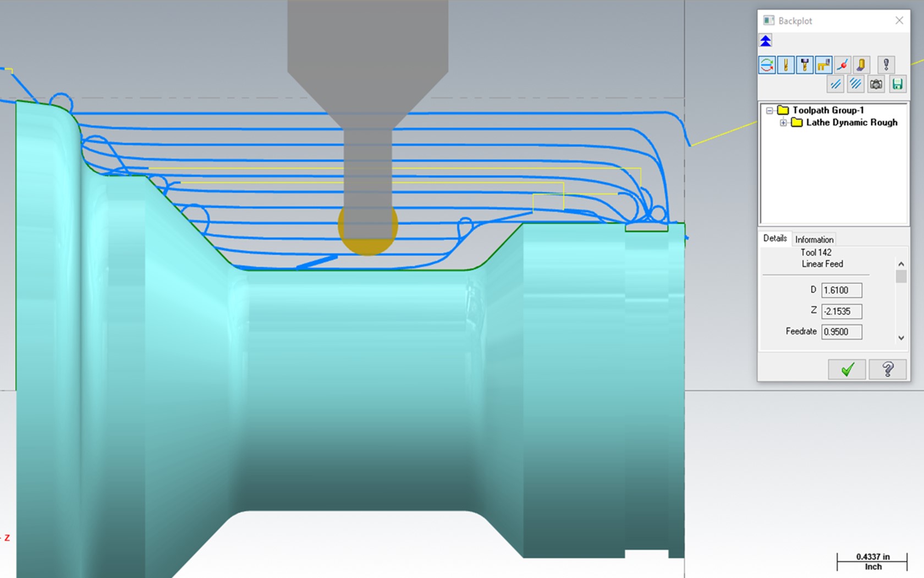Click the Feedrate value field
This screenshot has height=578, width=924.
pos(842,332)
